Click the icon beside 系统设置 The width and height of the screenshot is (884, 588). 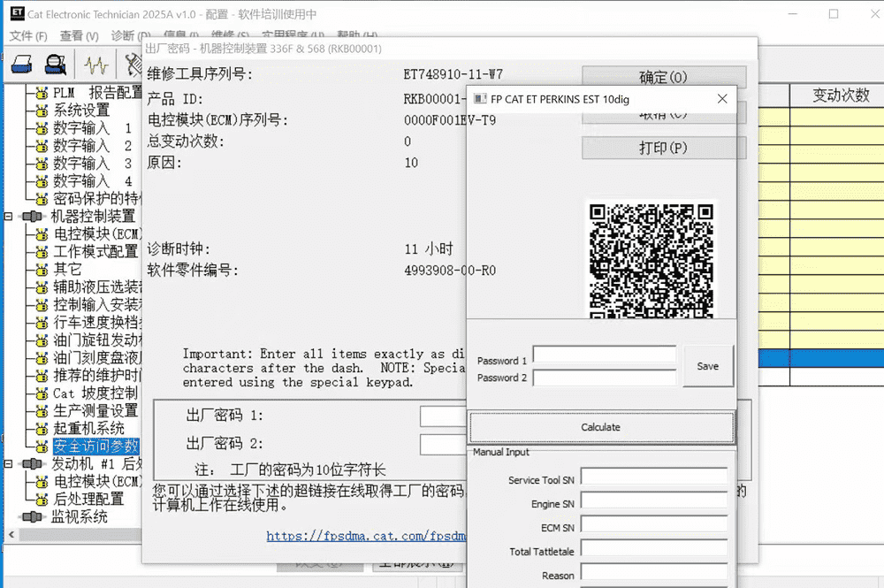pyautogui.click(x=41, y=111)
